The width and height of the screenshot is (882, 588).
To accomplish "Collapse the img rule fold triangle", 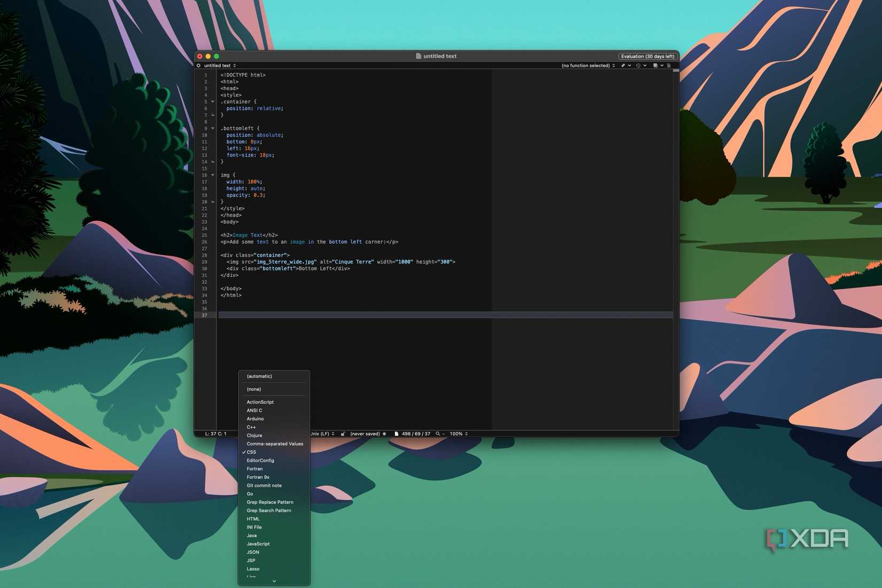I will pos(213,175).
